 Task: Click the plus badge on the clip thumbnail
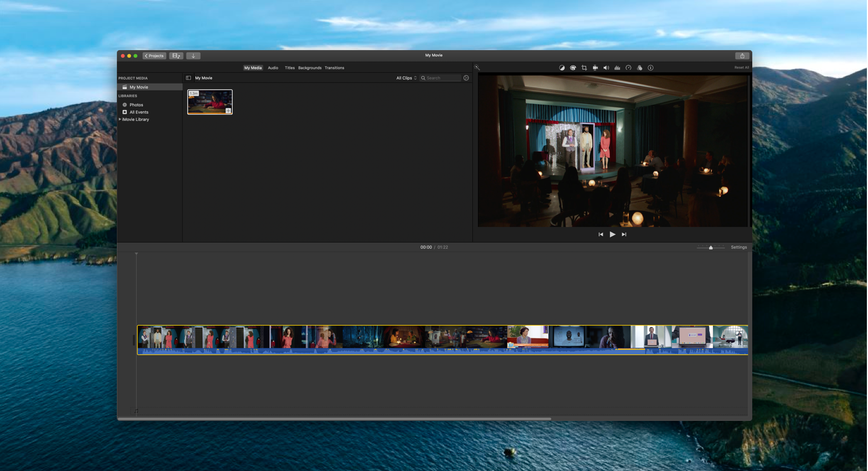click(228, 110)
